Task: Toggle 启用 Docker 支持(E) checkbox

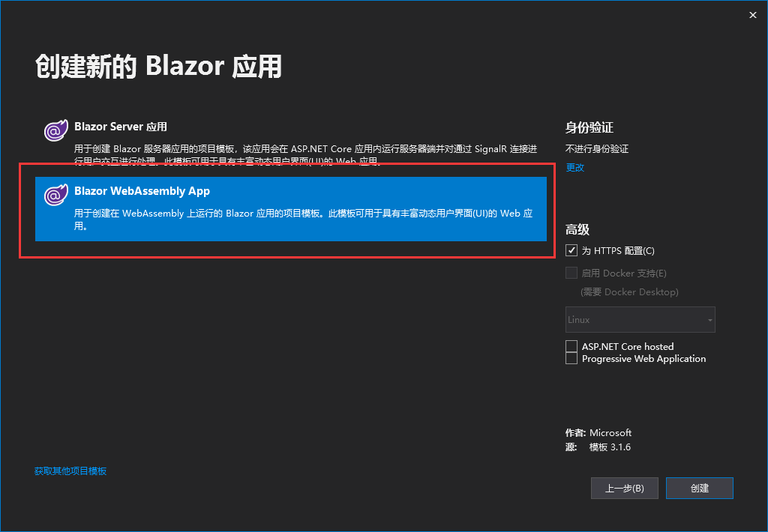Action: (x=571, y=273)
